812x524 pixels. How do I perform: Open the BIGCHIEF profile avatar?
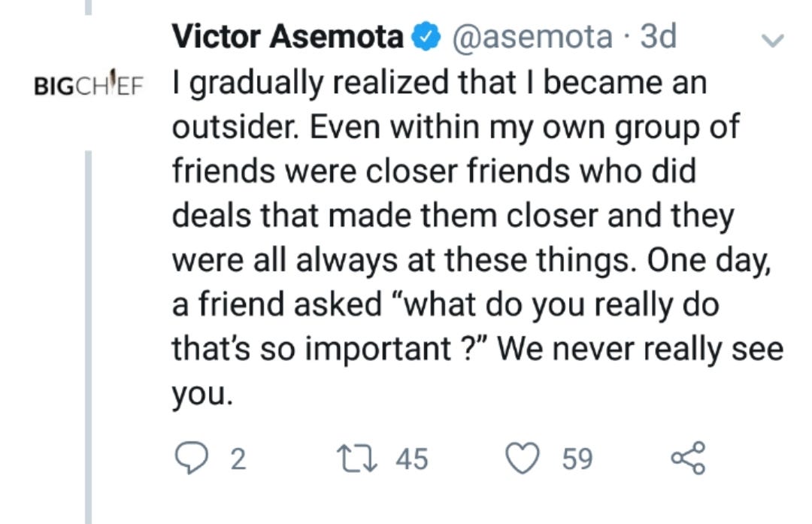89,83
